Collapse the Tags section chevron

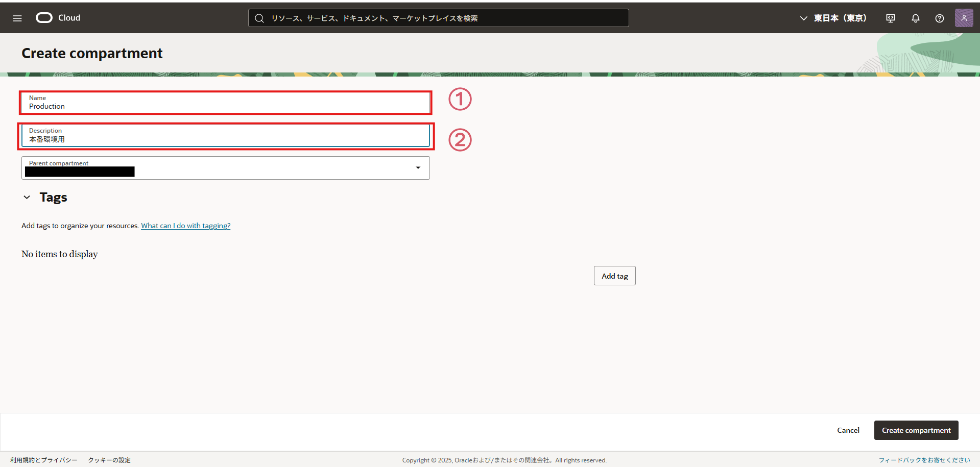click(27, 197)
